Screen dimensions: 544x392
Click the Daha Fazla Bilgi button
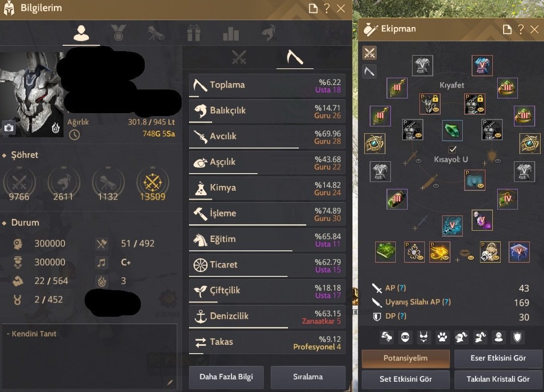tap(226, 377)
